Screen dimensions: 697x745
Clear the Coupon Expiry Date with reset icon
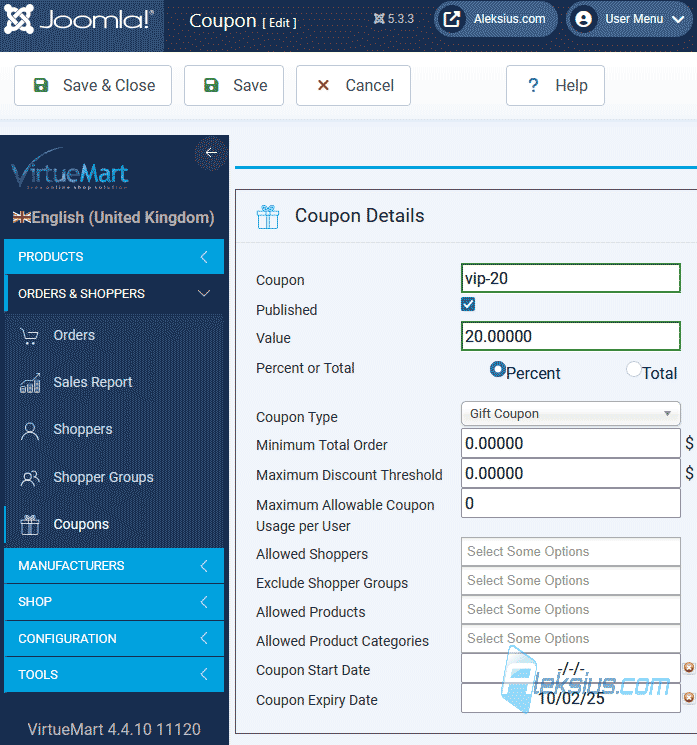(x=689, y=697)
